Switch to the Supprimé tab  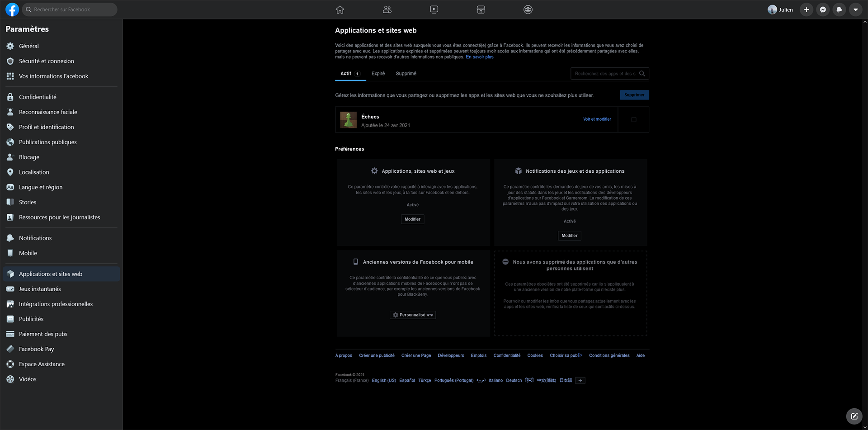406,74
